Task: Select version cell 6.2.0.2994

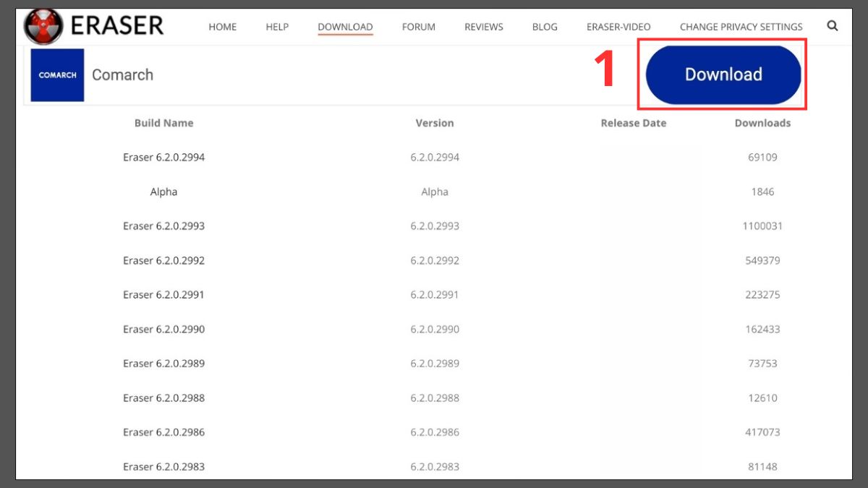Action: click(435, 157)
